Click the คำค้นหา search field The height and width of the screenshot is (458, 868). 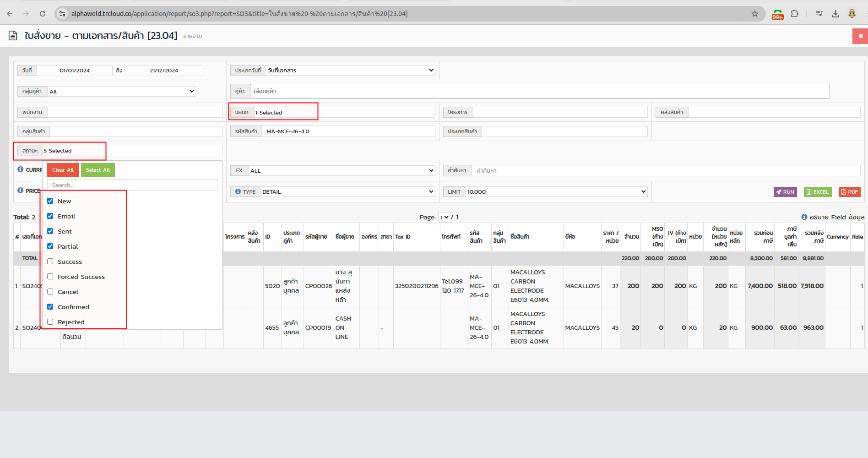666,170
